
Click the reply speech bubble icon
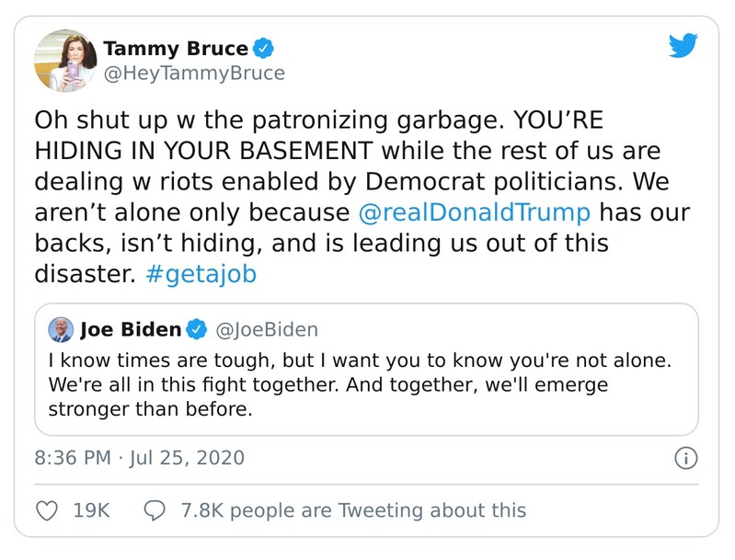tap(155, 509)
